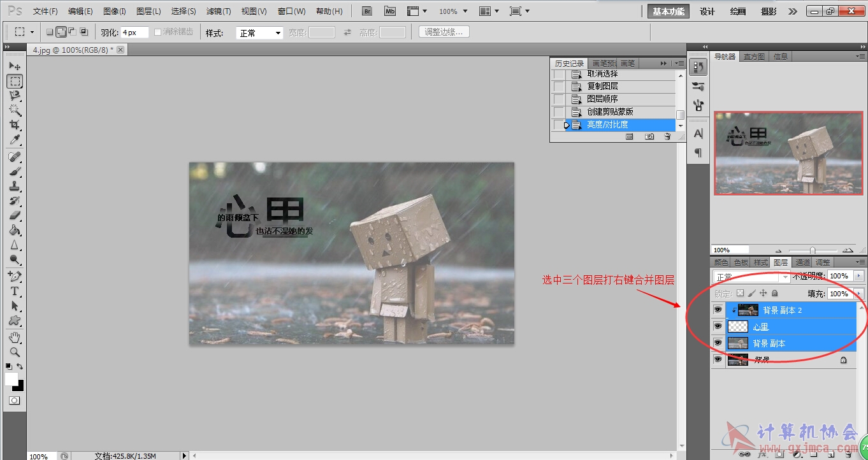The height and width of the screenshot is (460, 868).
Task: Toggle Quick Mask mode icon
Action: [x=15, y=401]
